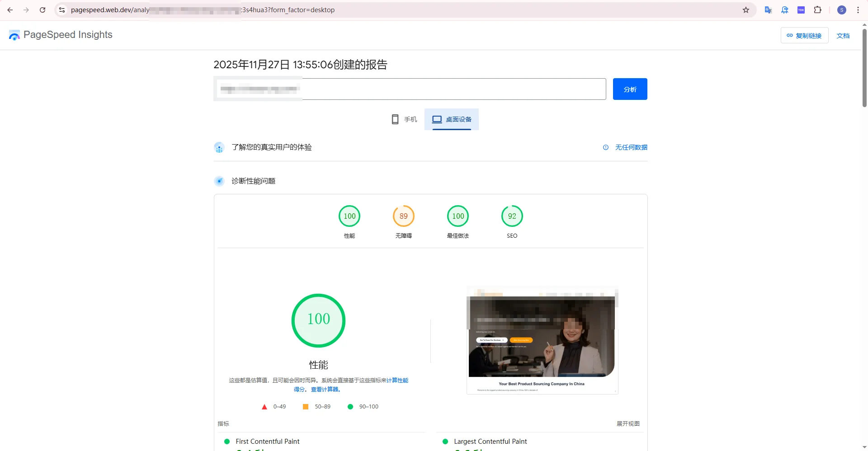Select the 92 SEO score gauge
Viewport: 868px width, 451px height.
pyautogui.click(x=512, y=216)
